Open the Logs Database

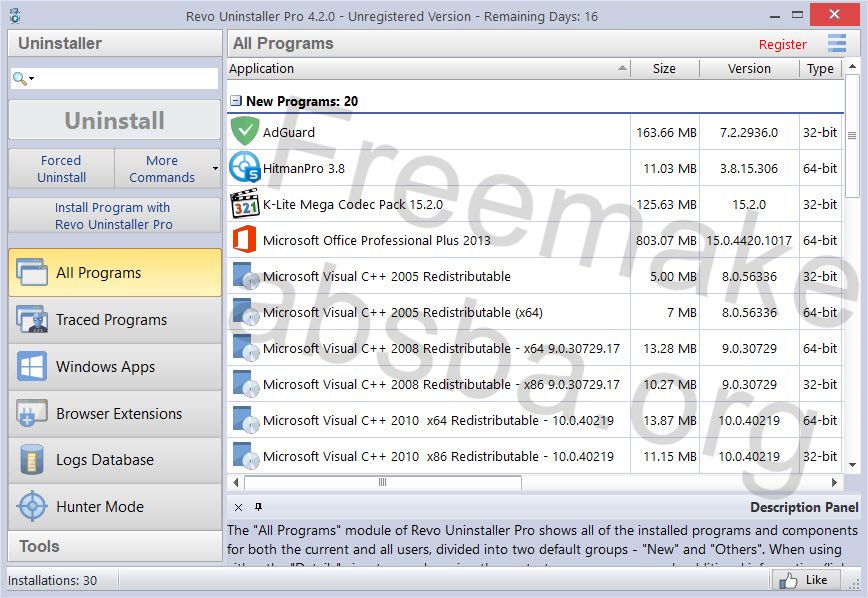(115, 460)
